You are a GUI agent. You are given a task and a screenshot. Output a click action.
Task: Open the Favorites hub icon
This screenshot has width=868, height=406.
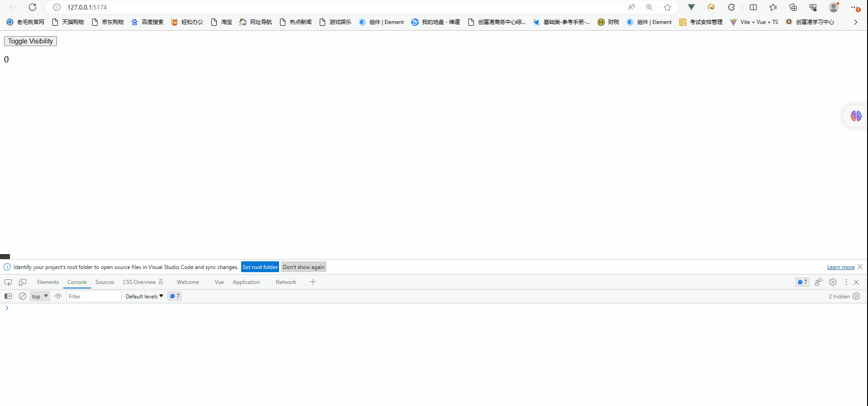tap(773, 7)
